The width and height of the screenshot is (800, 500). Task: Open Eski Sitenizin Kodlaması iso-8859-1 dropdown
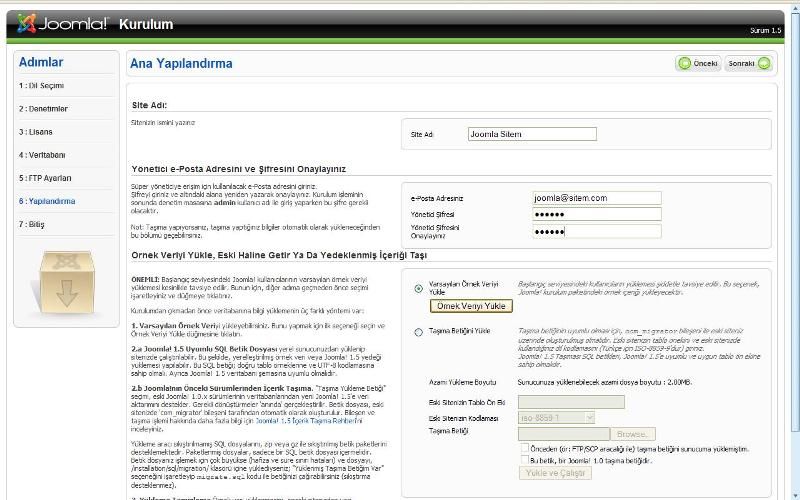(x=556, y=418)
